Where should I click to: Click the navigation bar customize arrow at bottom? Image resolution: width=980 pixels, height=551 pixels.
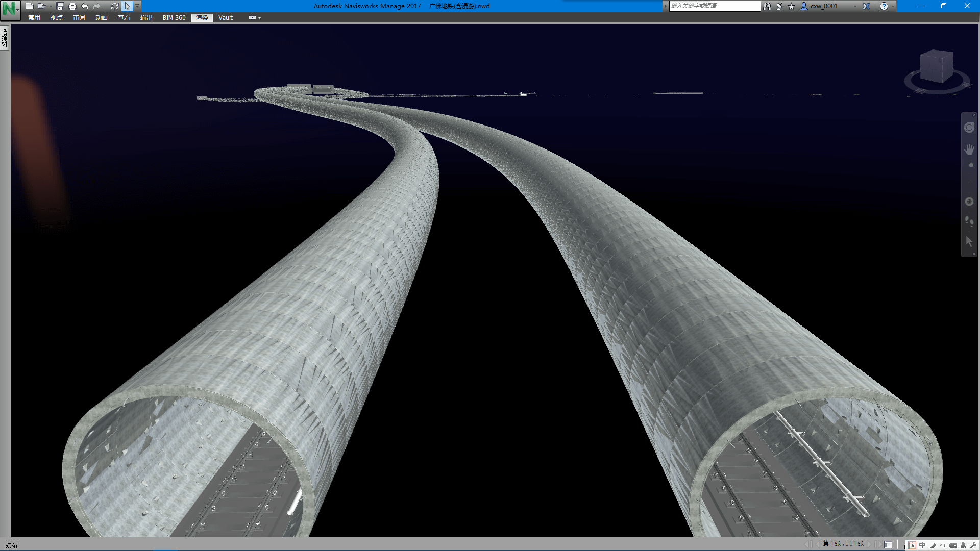(x=974, y=254)
